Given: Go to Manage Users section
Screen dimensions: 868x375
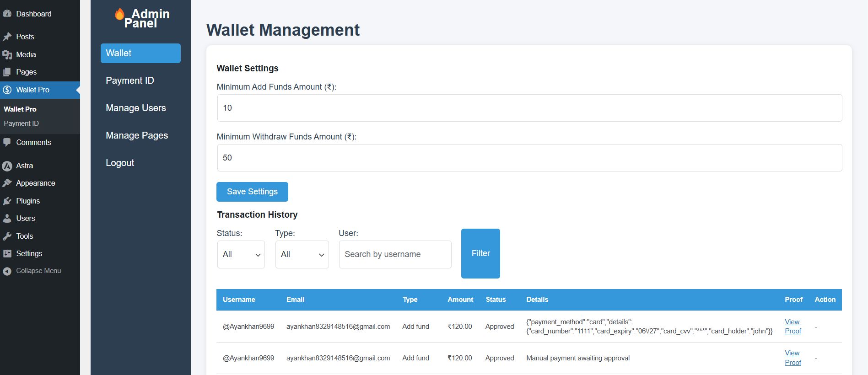Looking at the screenshot, I should (x=135, y=108).
